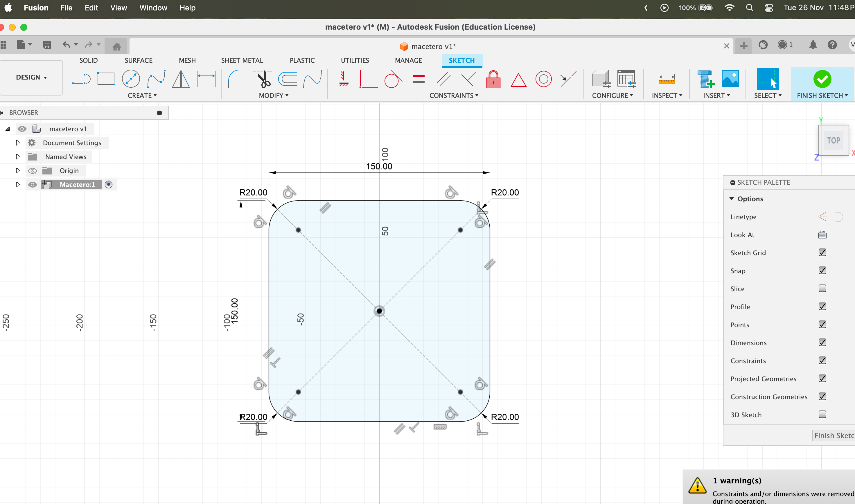Switch to the SHEET METAL tab
This screenshot has height=504, width=855.
(x=242, y=60)
